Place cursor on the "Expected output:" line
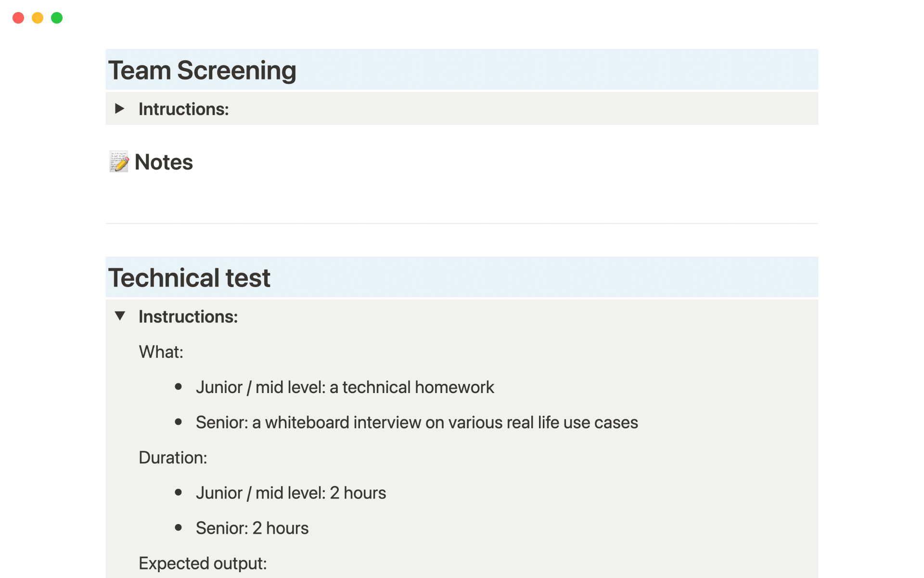 click(x=203, y=564)
